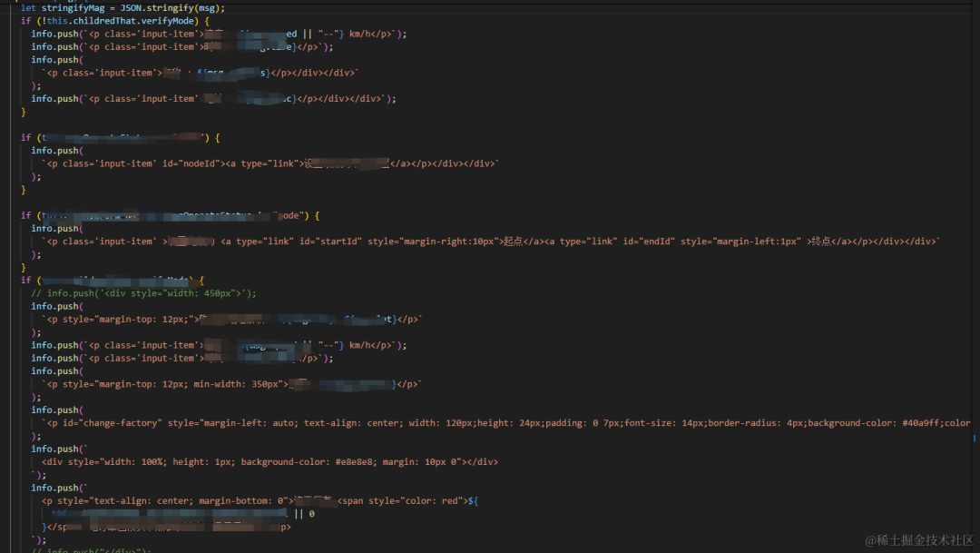Click the span style="color: red" tag
This screenshot has width=980, height=553.
pos(403,501)
